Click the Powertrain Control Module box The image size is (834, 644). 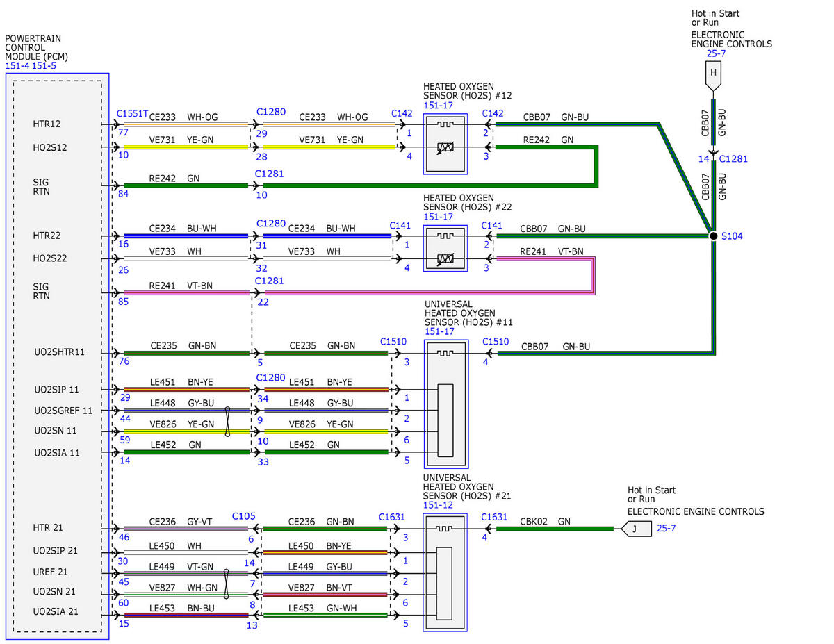tap(57, 356)
